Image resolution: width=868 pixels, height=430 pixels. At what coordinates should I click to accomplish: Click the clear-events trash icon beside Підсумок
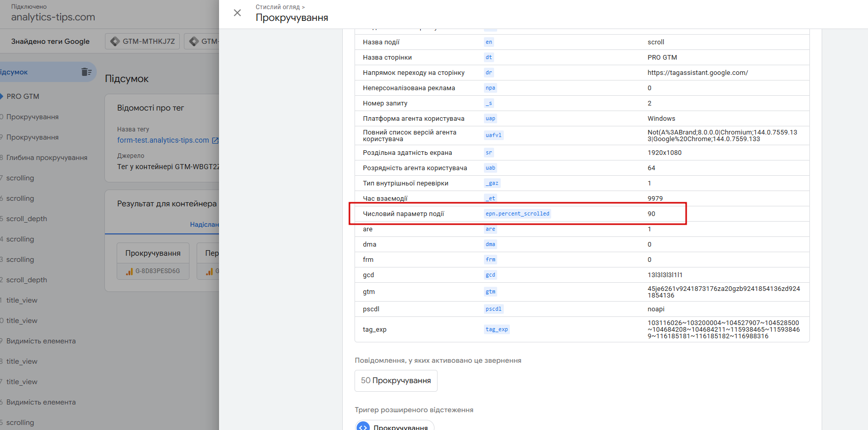[x=87, y=72]
